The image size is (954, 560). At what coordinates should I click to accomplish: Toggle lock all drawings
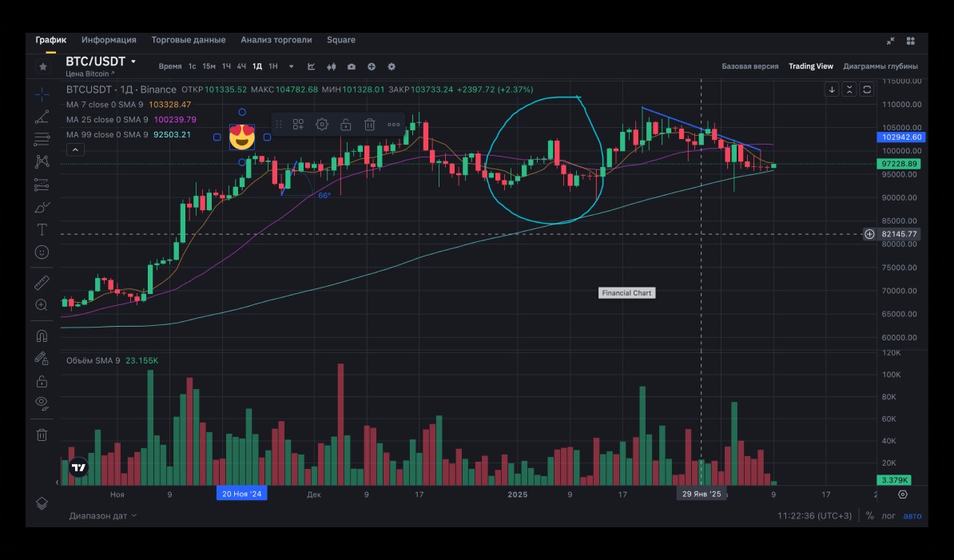coord(42,381)
